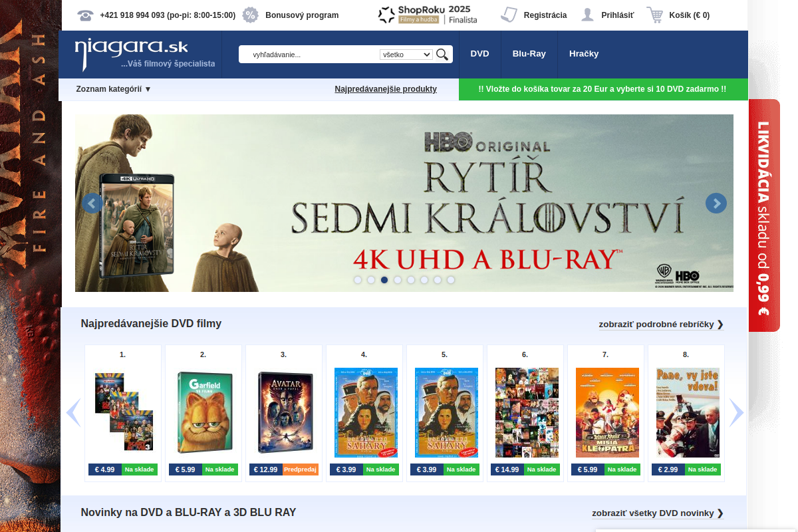Click Na sklade label on Garfield item

point(220,469)
